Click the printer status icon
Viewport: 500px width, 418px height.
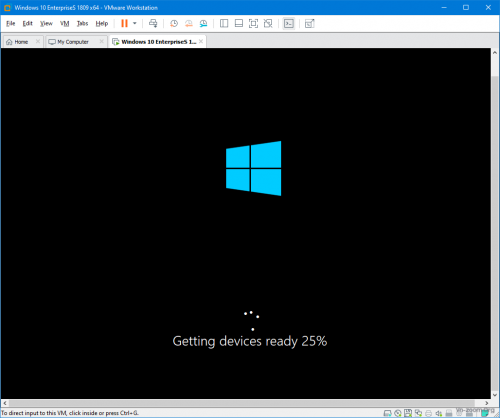[428, 414]
